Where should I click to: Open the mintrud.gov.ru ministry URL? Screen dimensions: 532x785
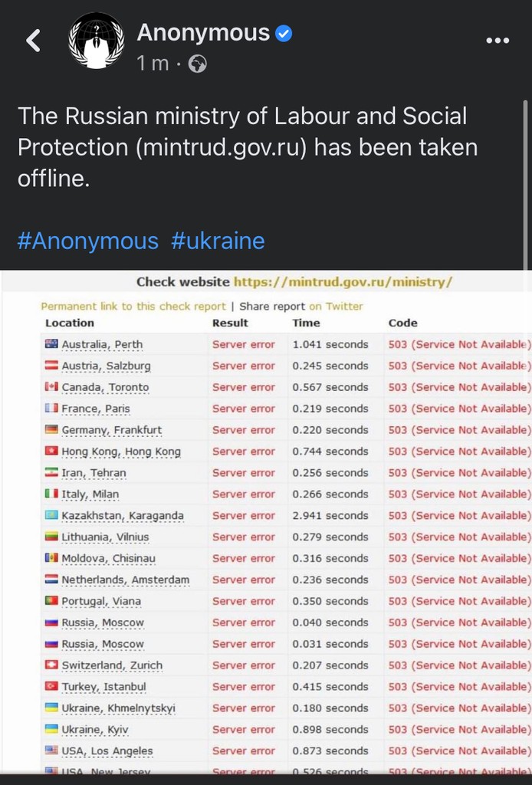tap(343, 282)
